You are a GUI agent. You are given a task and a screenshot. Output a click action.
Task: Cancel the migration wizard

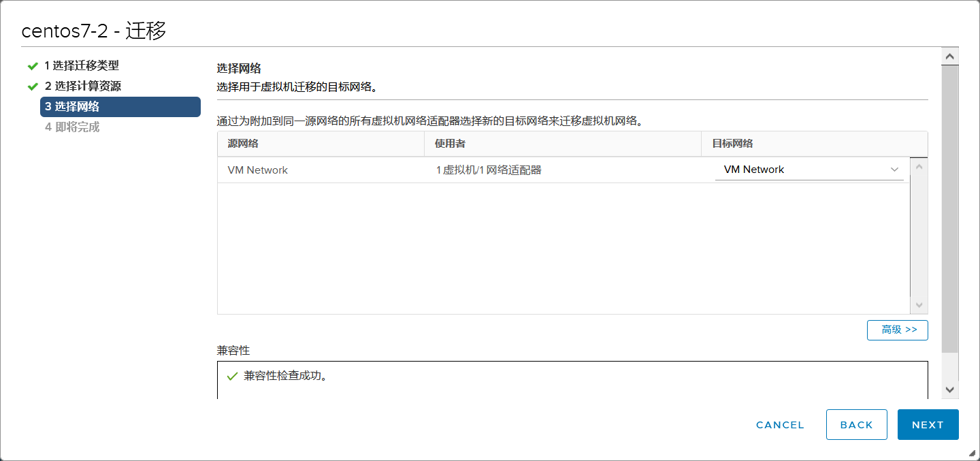point(780,425)
